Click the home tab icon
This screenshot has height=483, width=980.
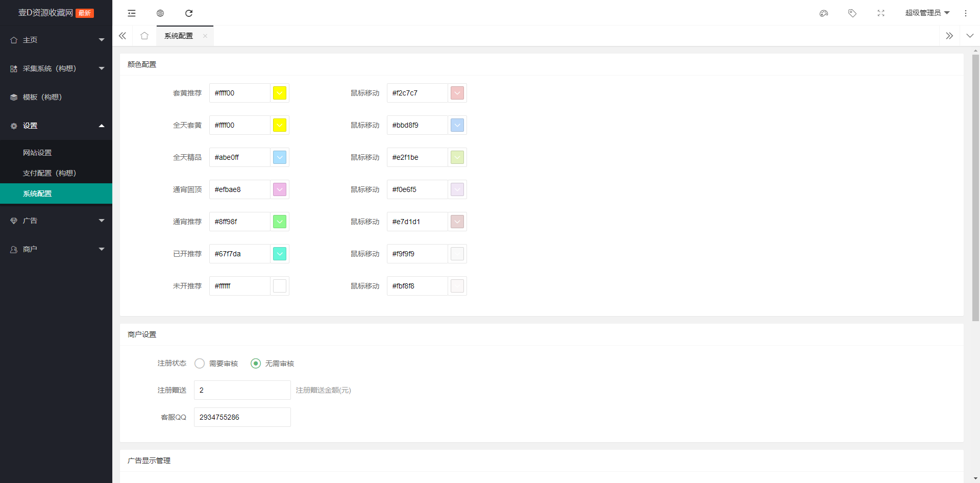144,36
